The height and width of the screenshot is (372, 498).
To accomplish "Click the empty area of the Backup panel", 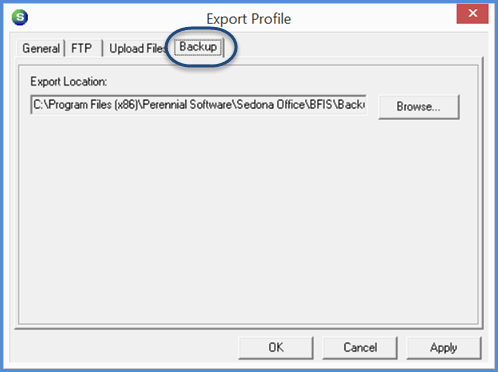I will [x=248, y=220].
